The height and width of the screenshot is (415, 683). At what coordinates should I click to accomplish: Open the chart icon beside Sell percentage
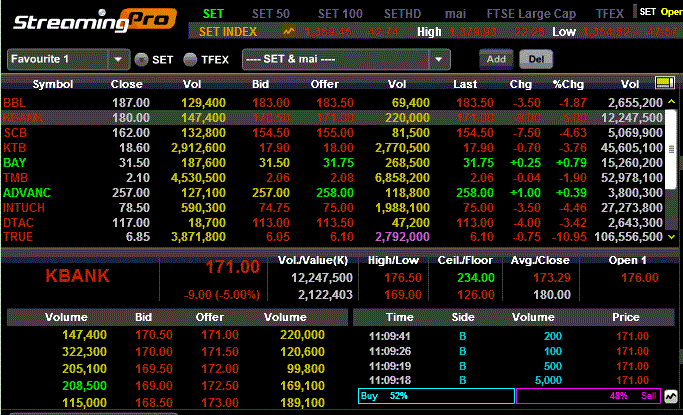coord(670,396)
